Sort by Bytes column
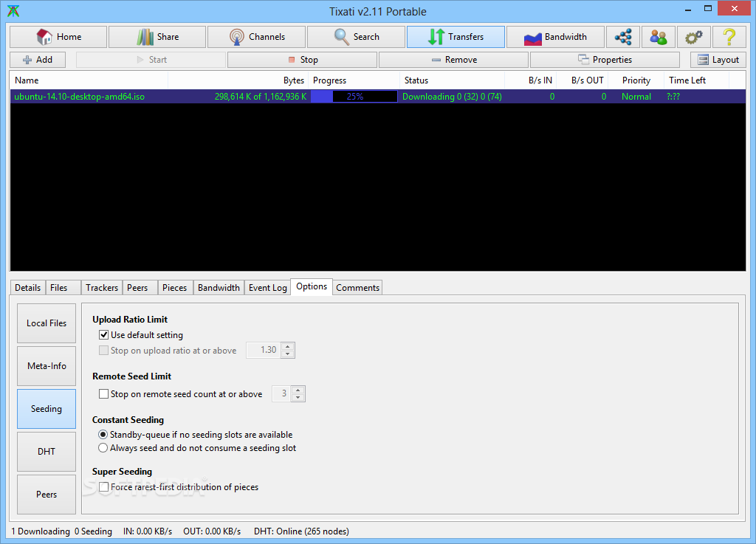The image size is (756, 544). tap(238, 80)
